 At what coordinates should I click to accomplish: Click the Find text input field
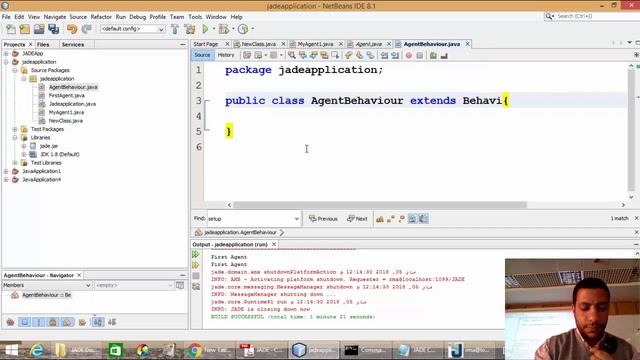pyautogui.click(x=250, y=219)
